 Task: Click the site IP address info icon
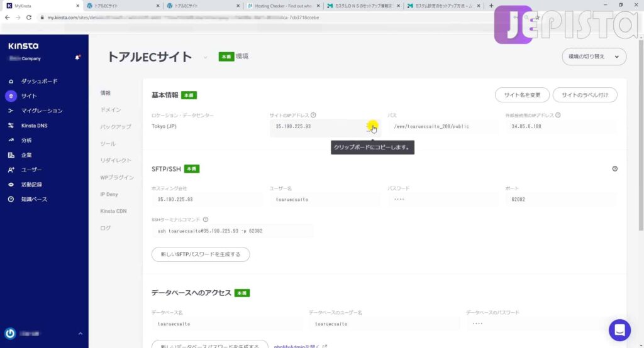point(313,116)
